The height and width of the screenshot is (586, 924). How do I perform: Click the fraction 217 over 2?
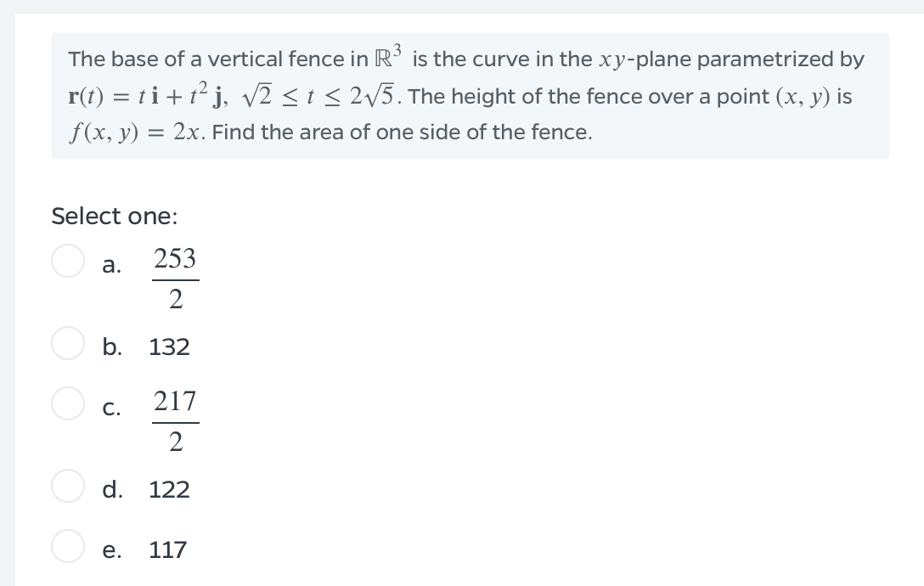point(174,420)
